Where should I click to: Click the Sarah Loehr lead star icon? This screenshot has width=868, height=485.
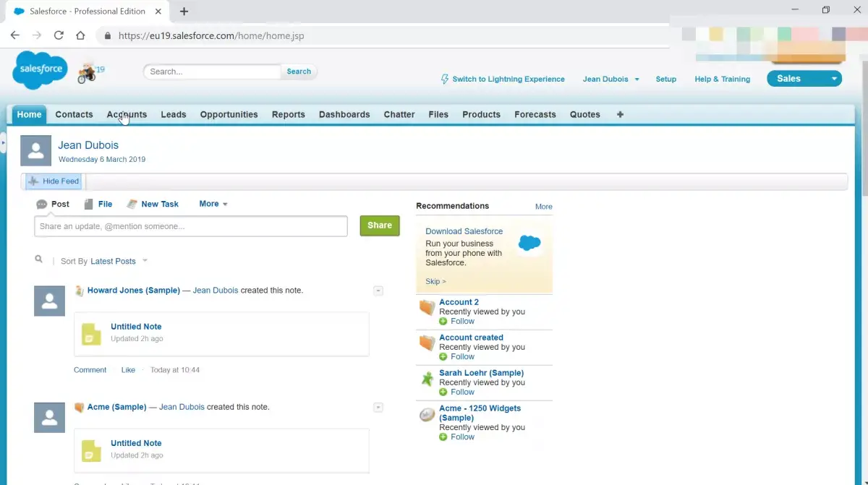tap(427, 379)
